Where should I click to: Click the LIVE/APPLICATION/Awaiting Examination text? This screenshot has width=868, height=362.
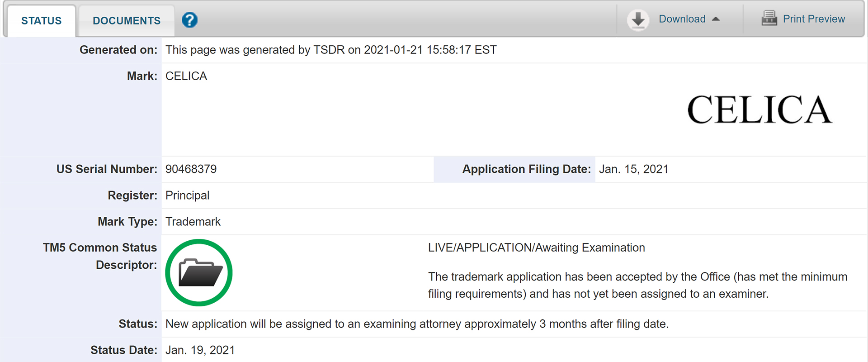[536, 248]
